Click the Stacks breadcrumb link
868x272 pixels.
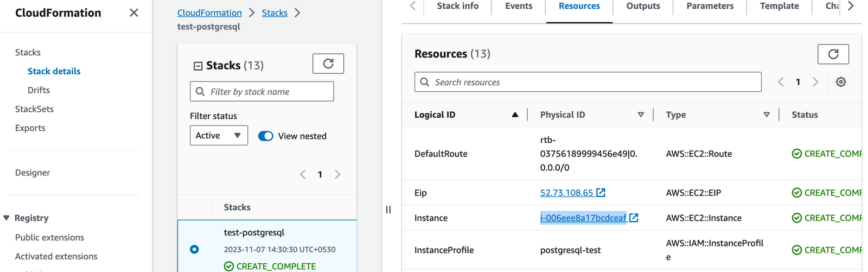275,12
